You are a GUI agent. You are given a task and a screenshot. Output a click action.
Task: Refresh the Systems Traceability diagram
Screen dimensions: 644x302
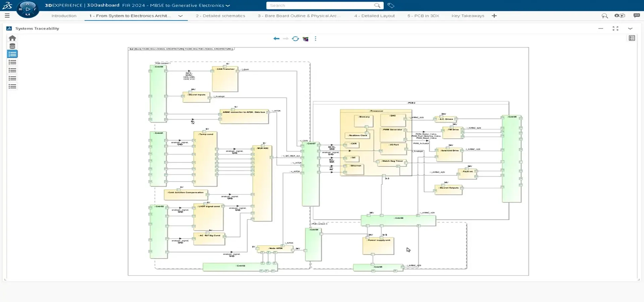[x=296, y=39]
